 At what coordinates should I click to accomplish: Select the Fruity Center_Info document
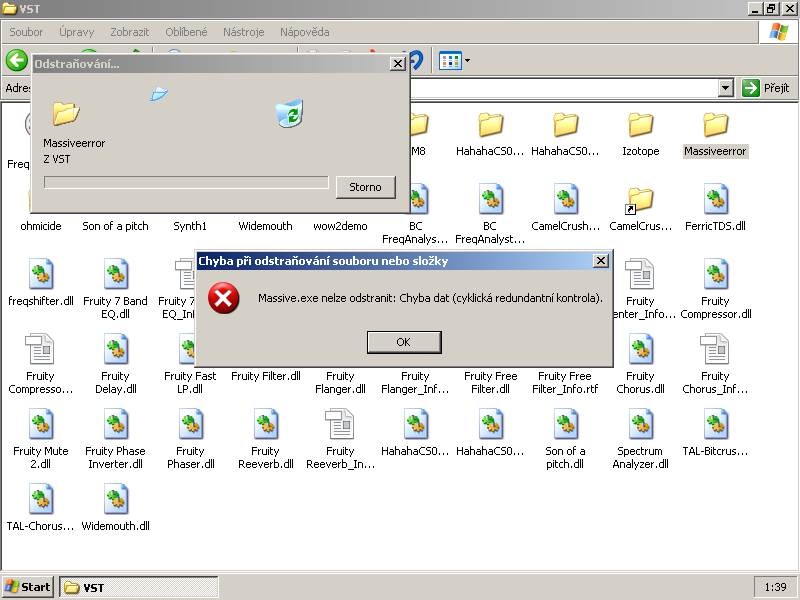640,289
